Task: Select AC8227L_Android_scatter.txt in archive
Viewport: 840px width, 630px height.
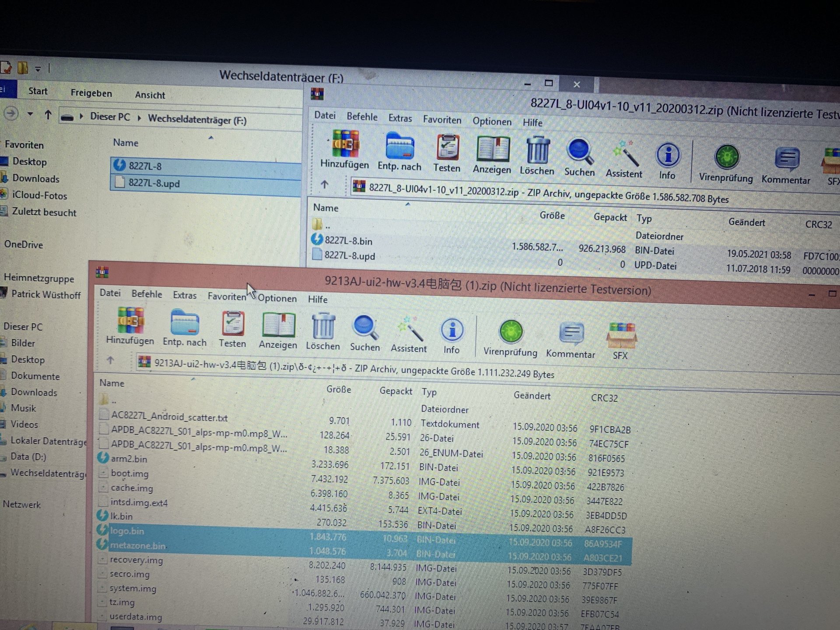Action: (x=169, y=416)
